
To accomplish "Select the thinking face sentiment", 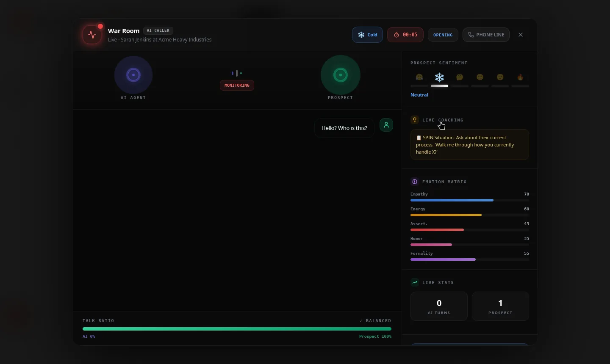I will [460, 77].
